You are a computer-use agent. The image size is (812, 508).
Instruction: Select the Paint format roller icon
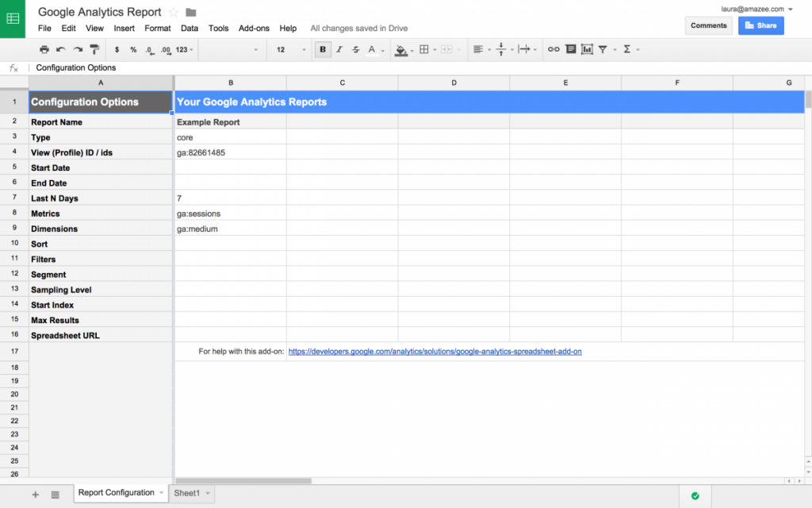[x=94, y=49]
